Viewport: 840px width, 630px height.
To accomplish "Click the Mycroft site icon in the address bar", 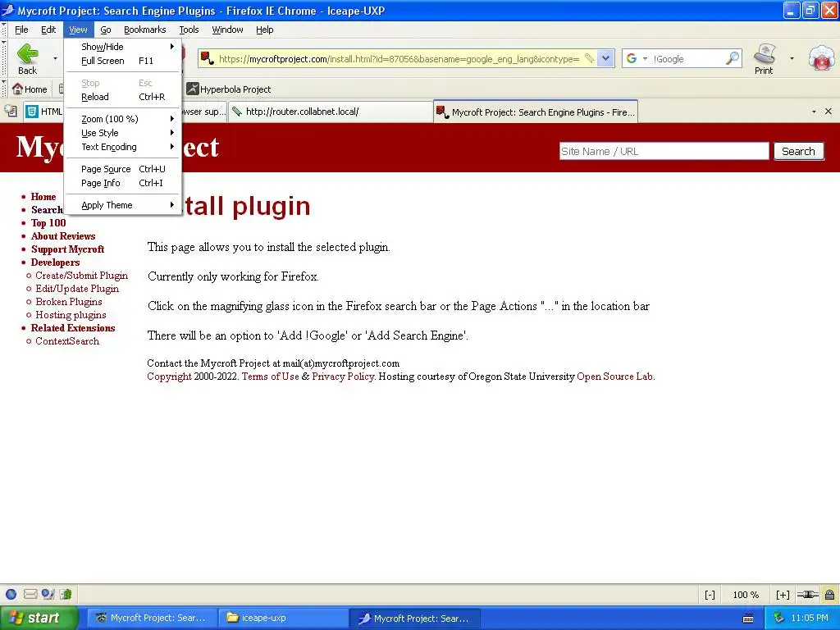I will click(208, 58).
